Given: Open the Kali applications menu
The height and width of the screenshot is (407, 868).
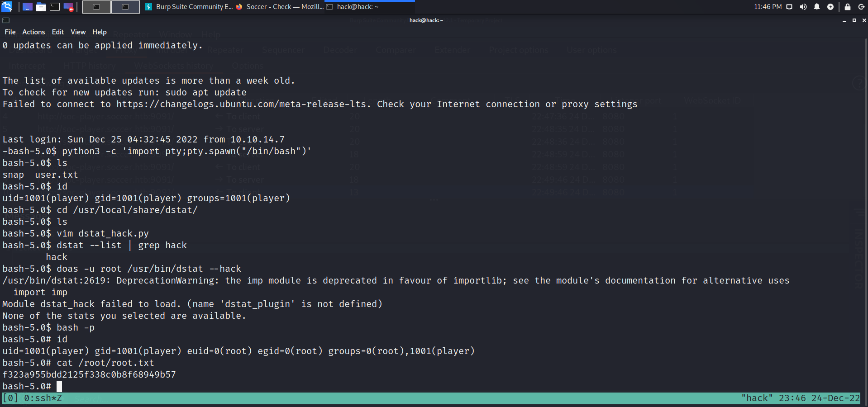Looking at the screenshot, I should click(7, 7).
